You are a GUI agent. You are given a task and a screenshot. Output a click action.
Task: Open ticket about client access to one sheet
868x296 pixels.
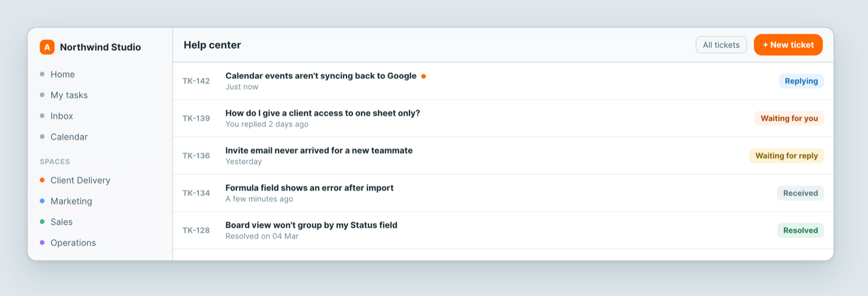pos(503,118)
